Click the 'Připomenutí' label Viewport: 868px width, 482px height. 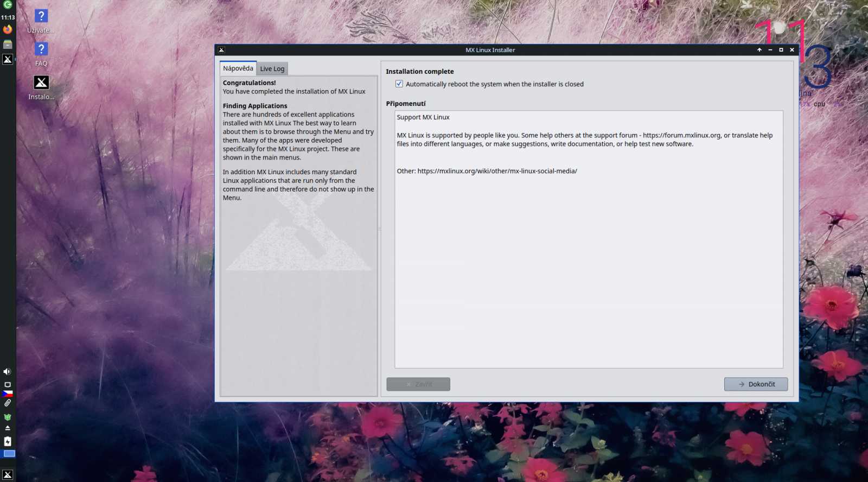tap(406, 104)
